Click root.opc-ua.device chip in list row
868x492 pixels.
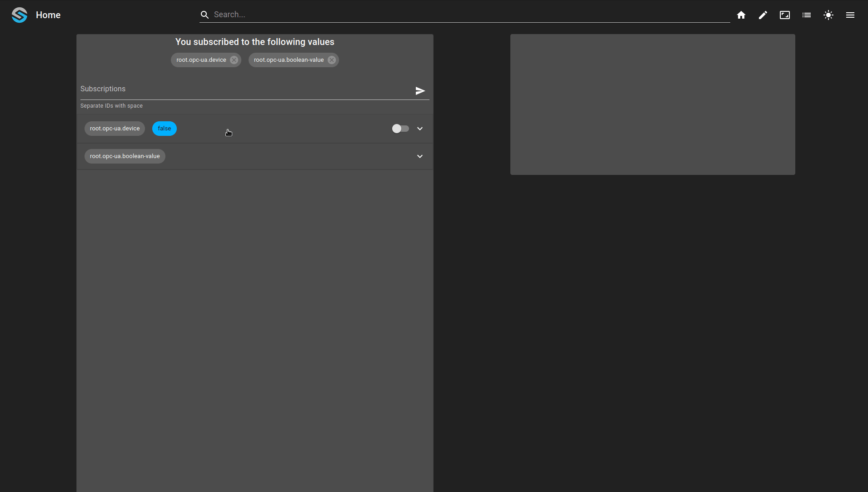click(x=115, y=129)
